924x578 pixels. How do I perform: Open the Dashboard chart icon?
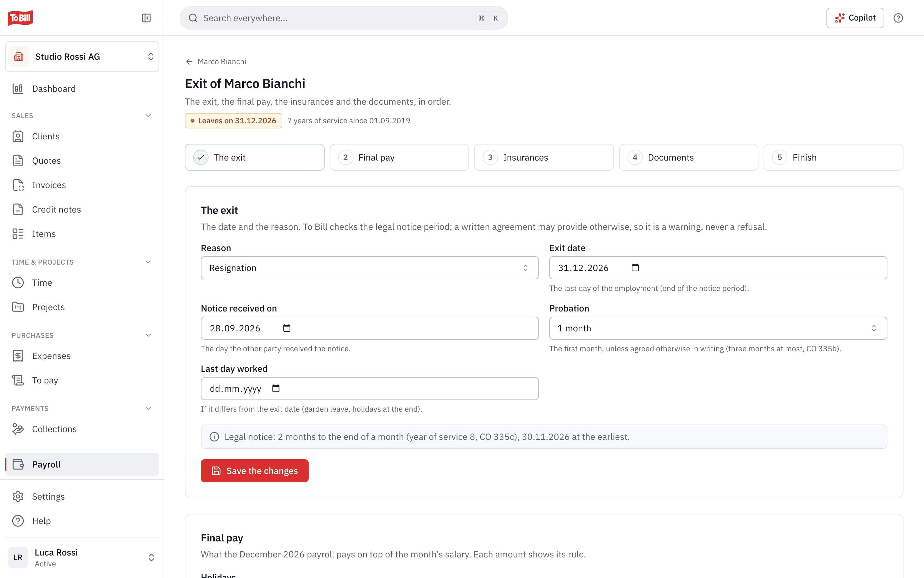coord(18,89)
